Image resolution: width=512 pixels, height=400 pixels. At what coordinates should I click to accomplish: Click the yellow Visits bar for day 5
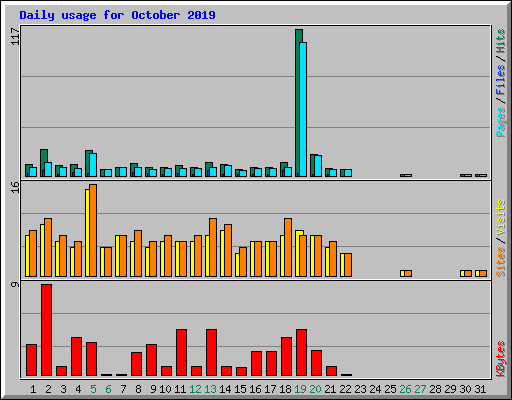[87, 233]
